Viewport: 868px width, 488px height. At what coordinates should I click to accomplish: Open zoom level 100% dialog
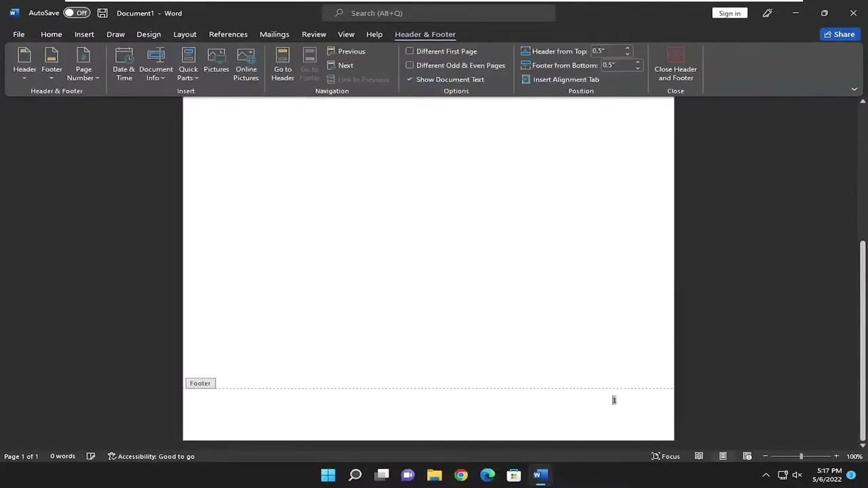pos(854,456)
